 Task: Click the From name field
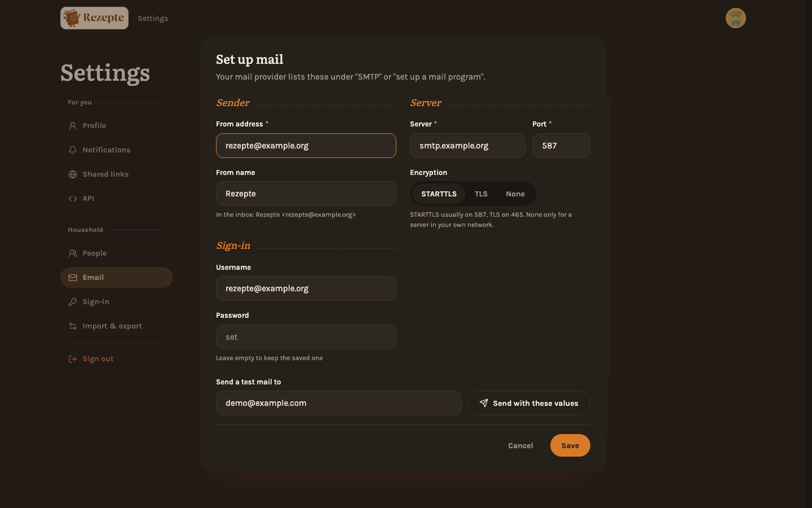tap(306, 194)
